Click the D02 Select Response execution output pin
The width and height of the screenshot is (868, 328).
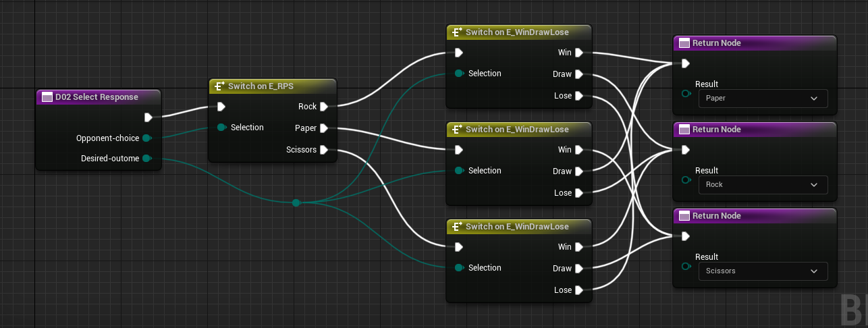[x=148, y=117]
